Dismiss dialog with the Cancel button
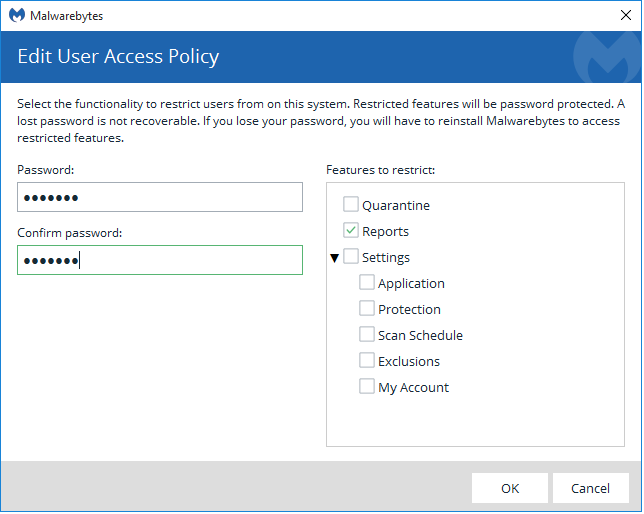Image resolution: width=644 pixels, height=514 pixels. (591, 489)
